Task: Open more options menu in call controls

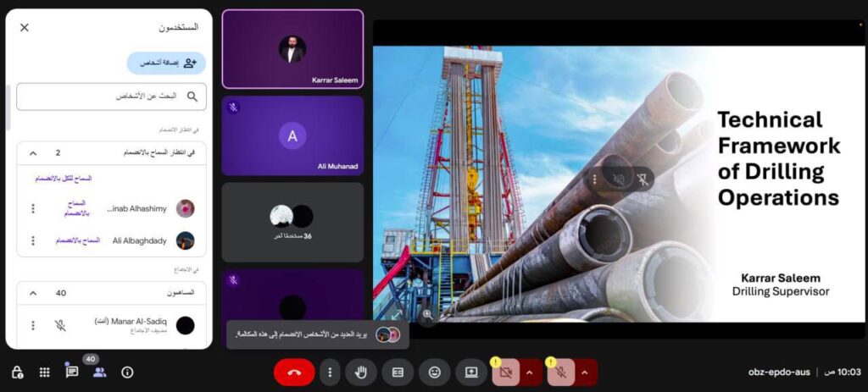Action: click(x=330, y=372)
